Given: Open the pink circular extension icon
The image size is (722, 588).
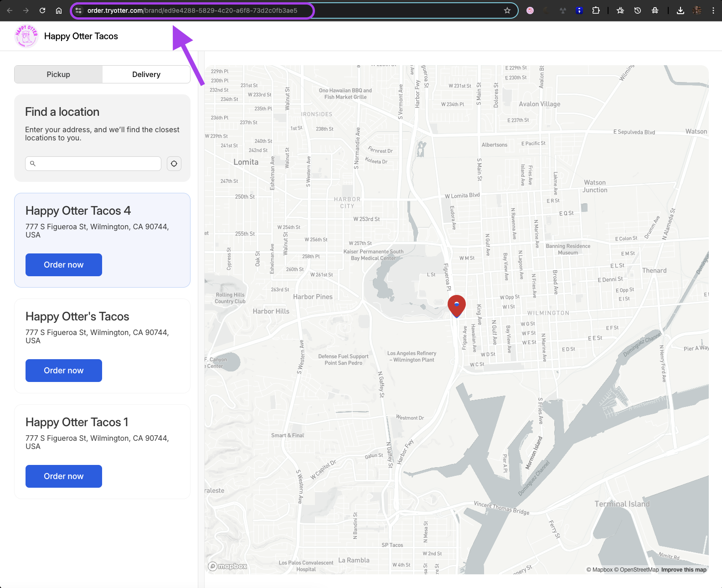Looking at the screenshot, I should pyautogui.click(x=530, y=10).
